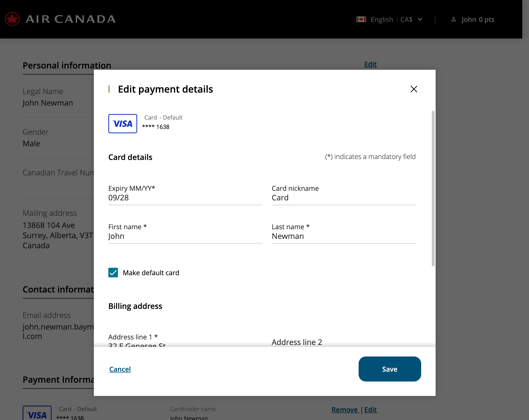Click Edit link for Personal information
This screenshot has width=529, height=420.
[x=370, y=64]
